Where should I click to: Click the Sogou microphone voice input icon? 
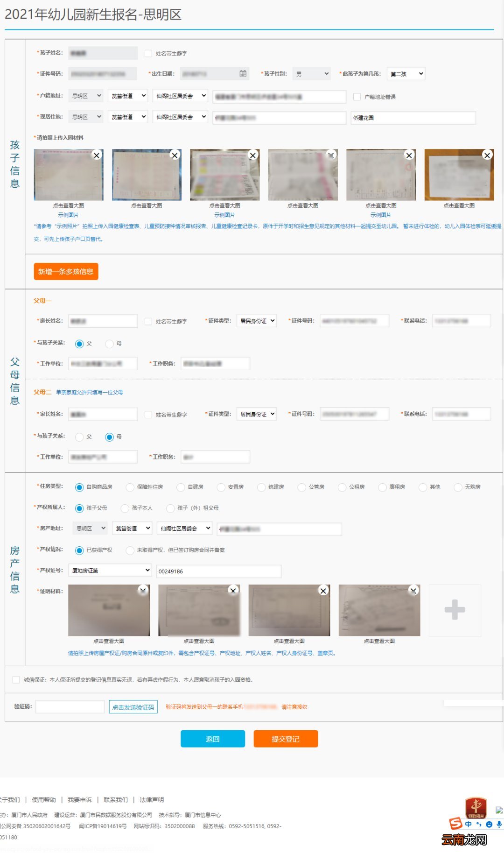pyautogui.click(x=499, y=825)
